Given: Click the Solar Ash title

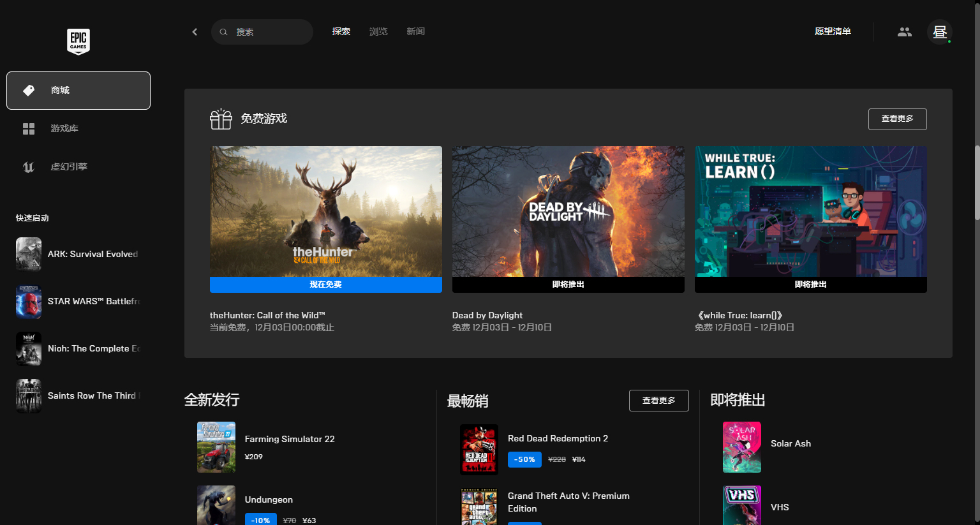Looking at the screenshot, I should pos(791,443).
